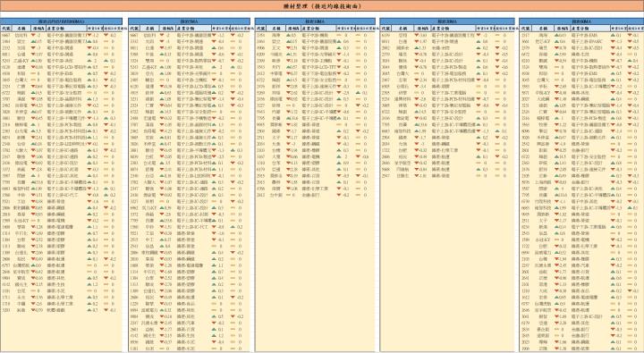Select the orange title banner 題材整理（接近均線技術面）
644x353 pixels.
tap(322, 6)
